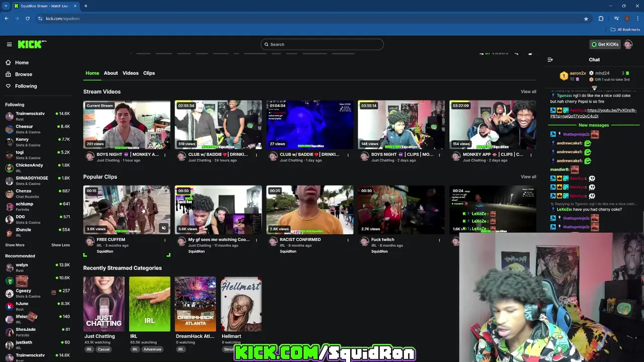Open the DreamHack Atlanta category card
Viewport: 644px width, 362px height.
coord(195,304)
